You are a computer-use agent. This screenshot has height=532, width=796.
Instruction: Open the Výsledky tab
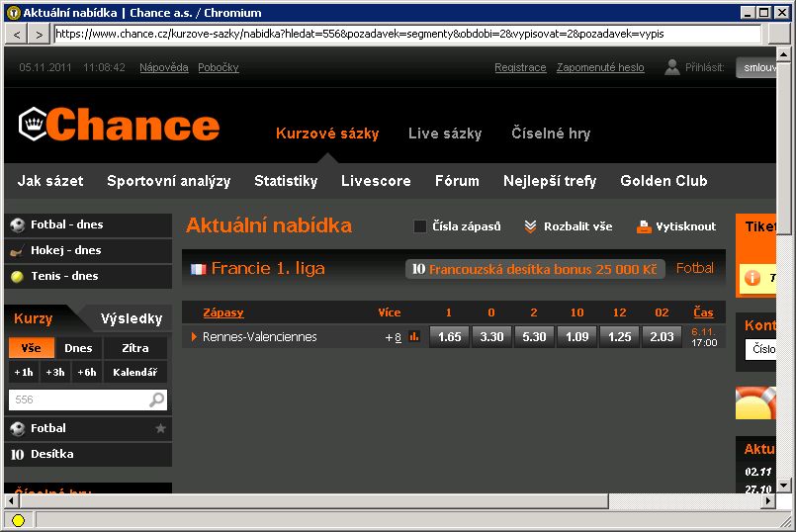point(132,318)
